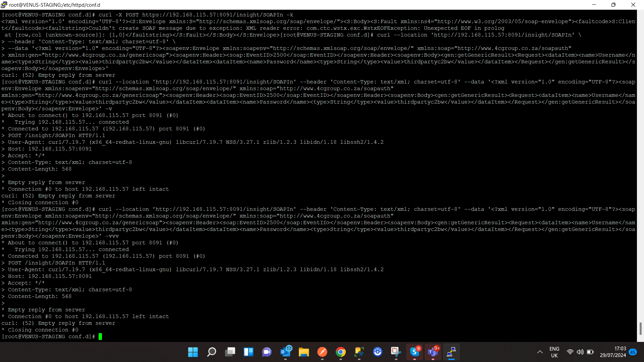Open ENG UK language switcher
This screenshot has width=644, height=362.
(x=554, y=352)
